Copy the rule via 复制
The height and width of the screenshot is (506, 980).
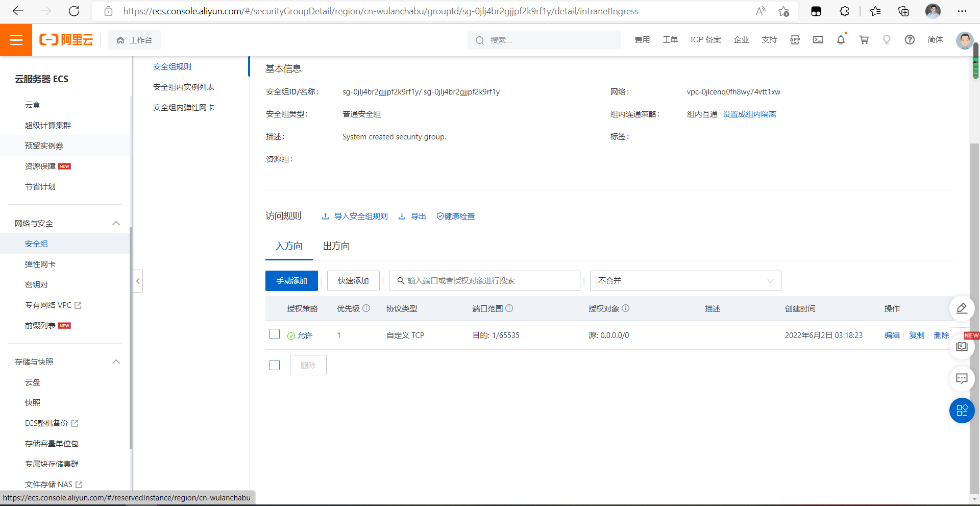point(917,335)
